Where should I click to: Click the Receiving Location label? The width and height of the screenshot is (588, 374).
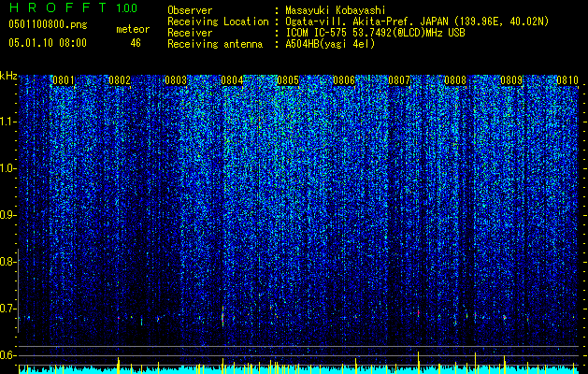pyautogui.click(x=218, y=22)
